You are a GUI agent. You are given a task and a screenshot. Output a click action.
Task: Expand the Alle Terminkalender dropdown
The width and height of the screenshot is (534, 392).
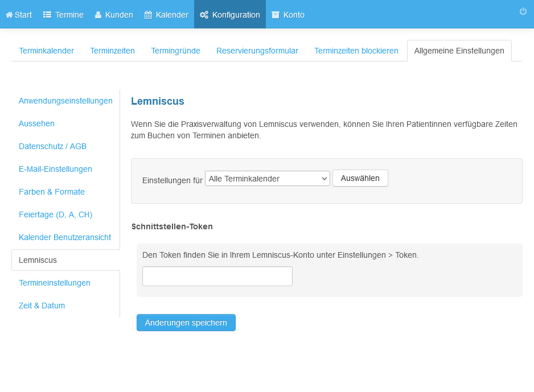[x=268, y=178]
